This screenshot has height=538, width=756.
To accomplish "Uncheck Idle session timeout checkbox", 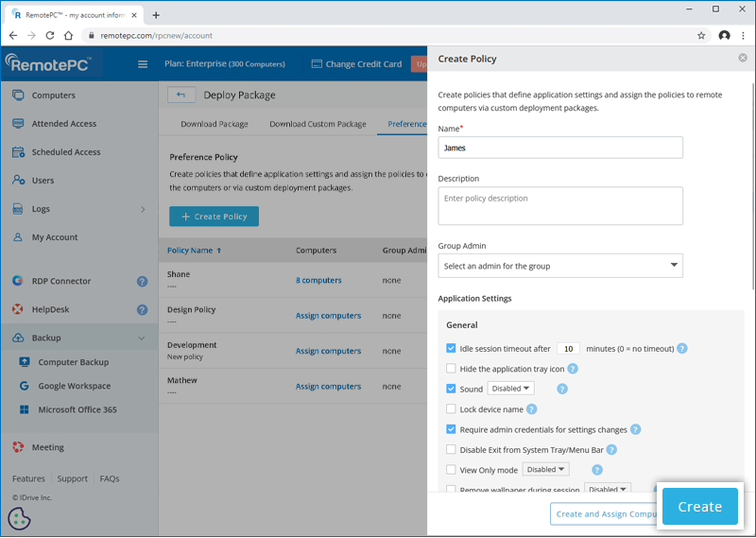I will pos(451,348).
